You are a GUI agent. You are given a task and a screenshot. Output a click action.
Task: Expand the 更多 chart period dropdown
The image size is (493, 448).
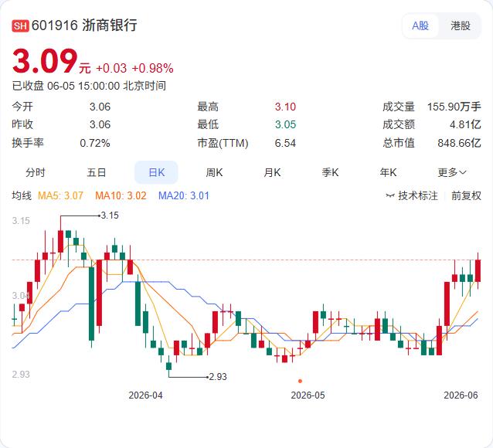click(x=452, y=172)
